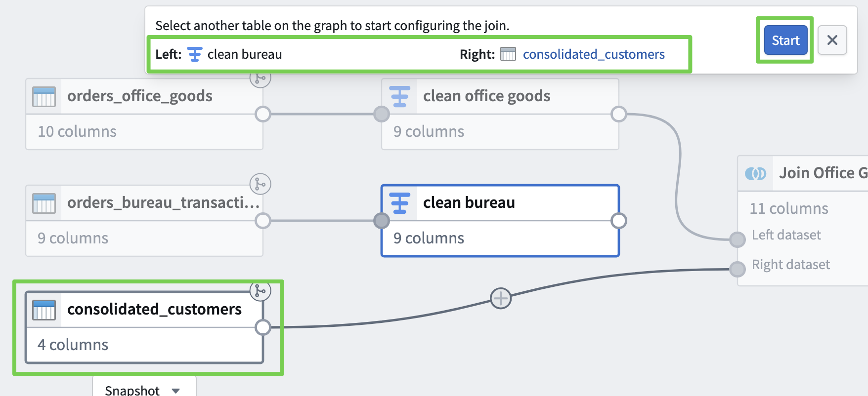The width and height of the screenshot is (868, 396).
Task: Click the orders_bureau_transactions table icon
Action: [44, 203]
